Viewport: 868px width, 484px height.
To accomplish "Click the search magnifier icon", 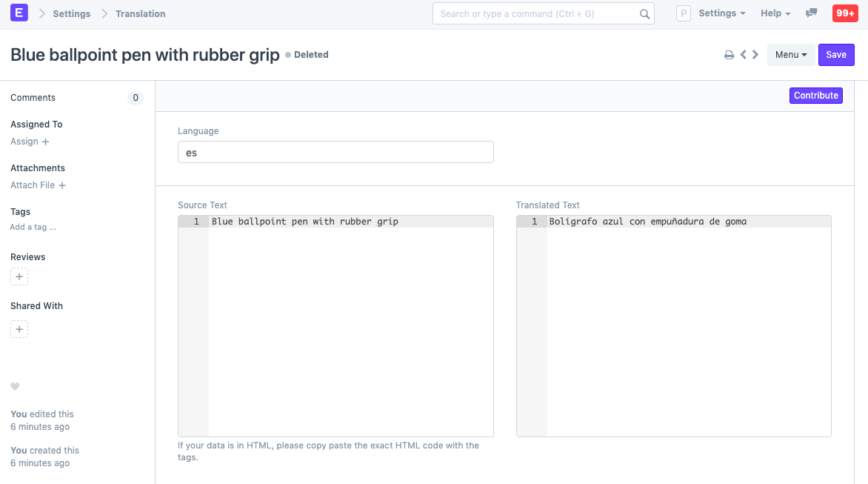I will 644,14.
